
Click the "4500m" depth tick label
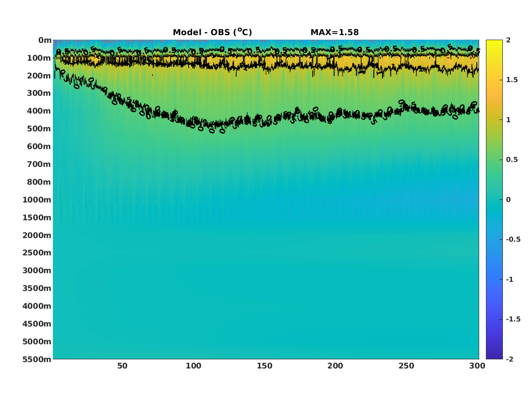tap(37, 324)
